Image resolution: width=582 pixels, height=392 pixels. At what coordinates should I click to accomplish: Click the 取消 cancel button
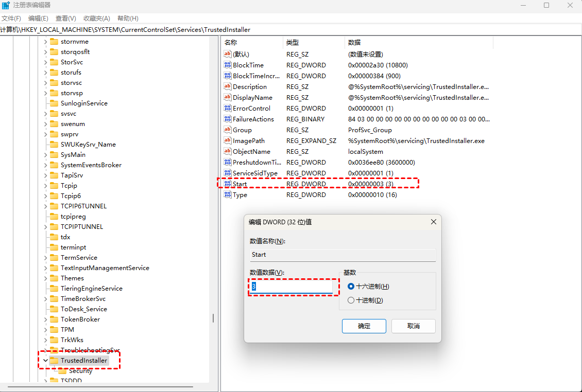pyautogui.click(x=413, y=326)
